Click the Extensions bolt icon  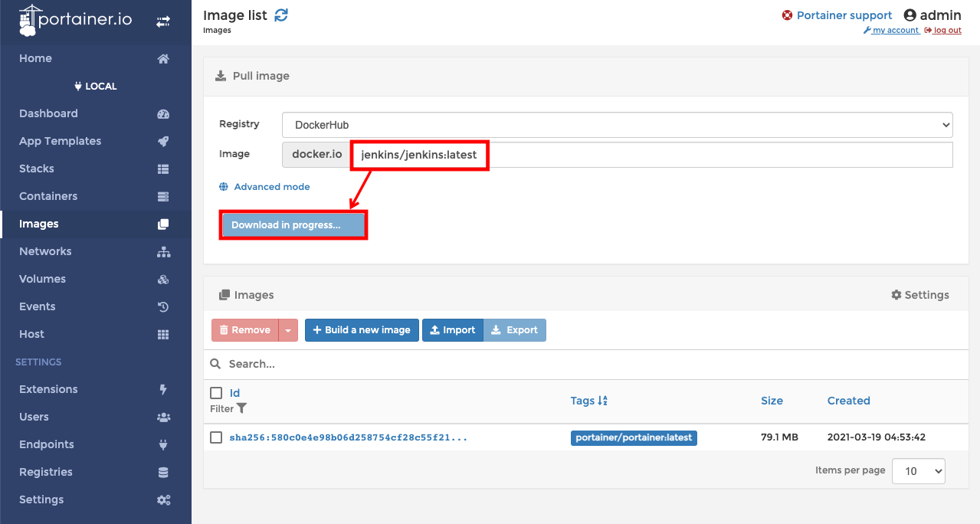(x=163, y=389)
